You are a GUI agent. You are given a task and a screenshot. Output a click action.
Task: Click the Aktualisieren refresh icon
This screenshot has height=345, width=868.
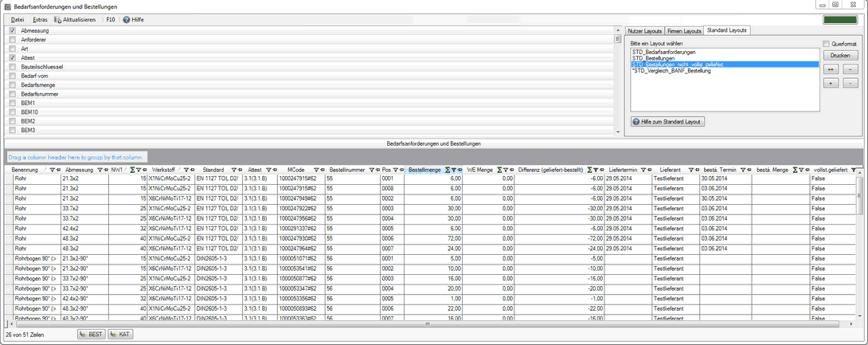57,19
